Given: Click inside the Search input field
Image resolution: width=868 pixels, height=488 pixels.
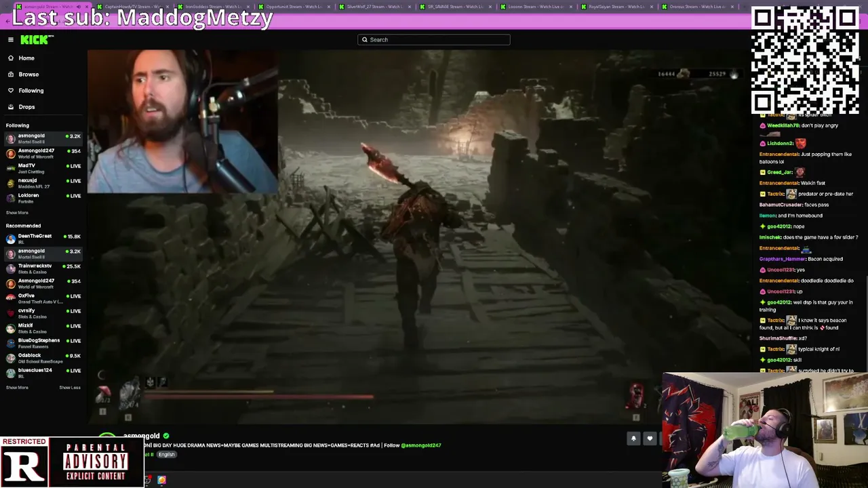Looking at the screenshot, I should coord(434,39).
